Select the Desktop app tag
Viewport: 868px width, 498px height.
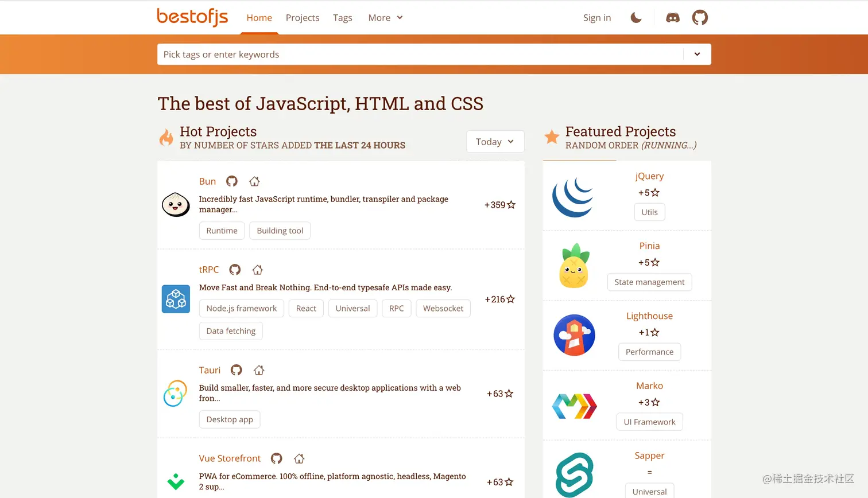click(230, 419)
